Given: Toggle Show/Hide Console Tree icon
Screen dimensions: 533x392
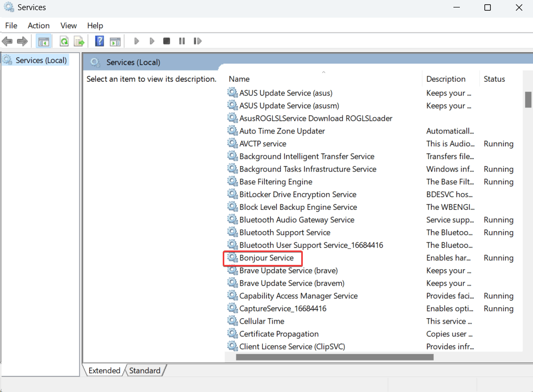Looking at the screenshot, I should point(44,41).
